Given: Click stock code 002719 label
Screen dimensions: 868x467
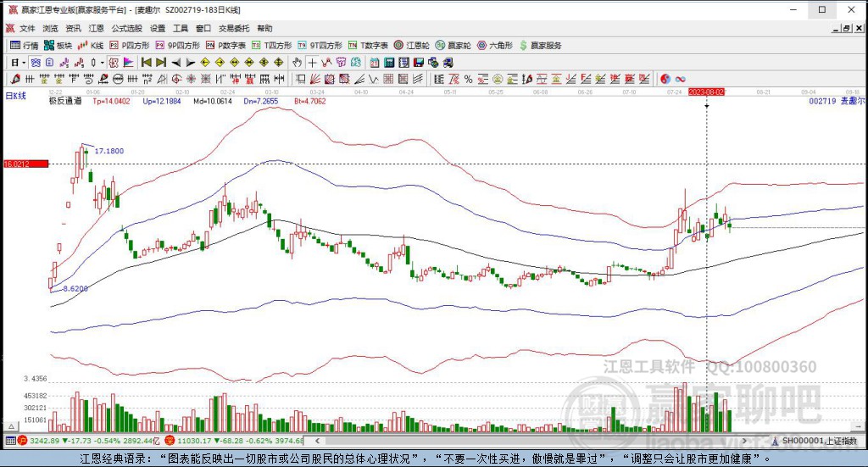Looking at the screenshot, I should (x=822, y=101).
